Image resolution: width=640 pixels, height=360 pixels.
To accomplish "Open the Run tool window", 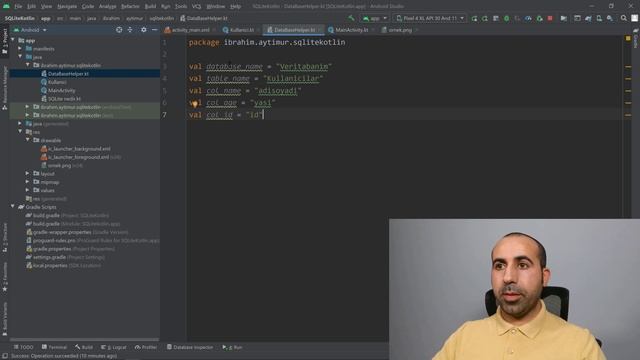I will click(233, 347).
